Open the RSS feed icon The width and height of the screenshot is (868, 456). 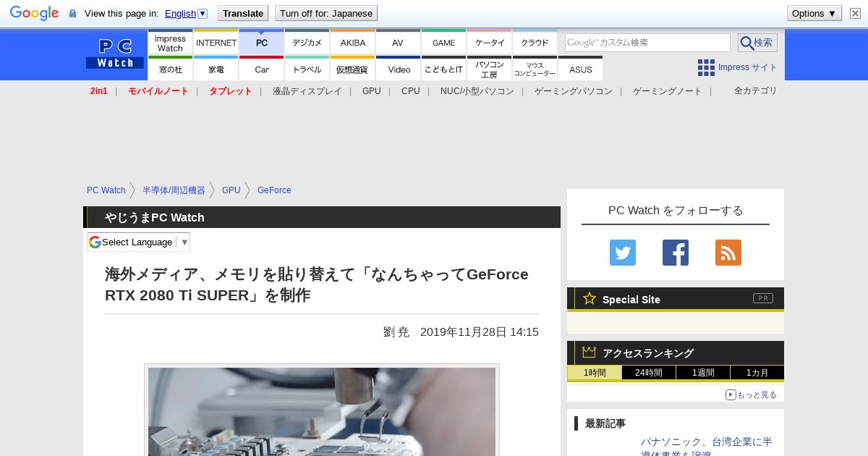coord(728,253)
